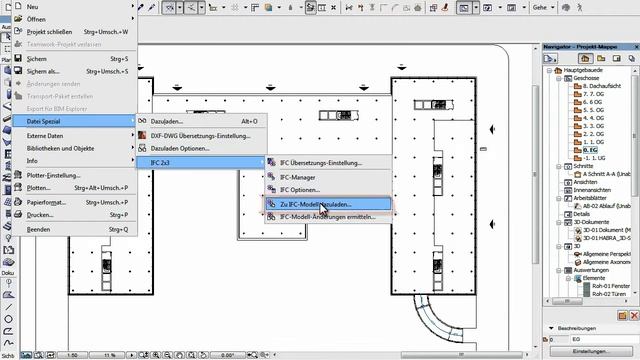The width and height of the screenshot is (640, 360).
Task: Open the Project Map view in Navigator
Action: point(585,59)
